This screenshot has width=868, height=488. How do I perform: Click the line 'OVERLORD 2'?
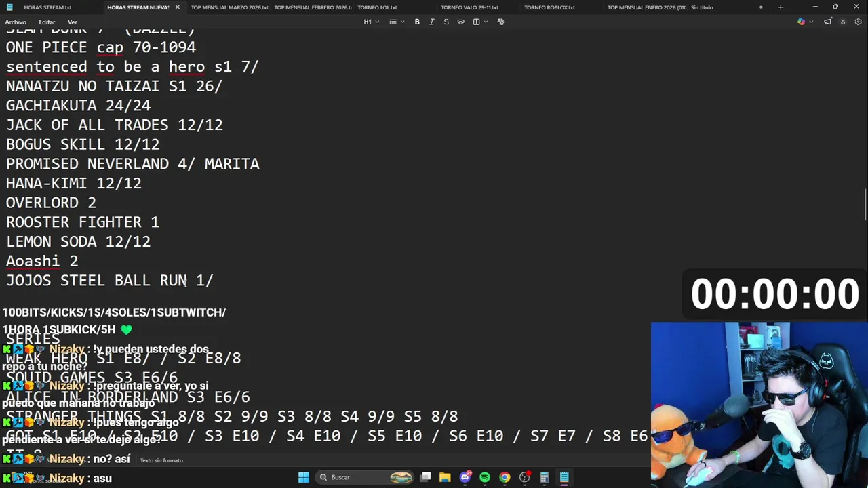pyautogui.click(x=52, y=203)
